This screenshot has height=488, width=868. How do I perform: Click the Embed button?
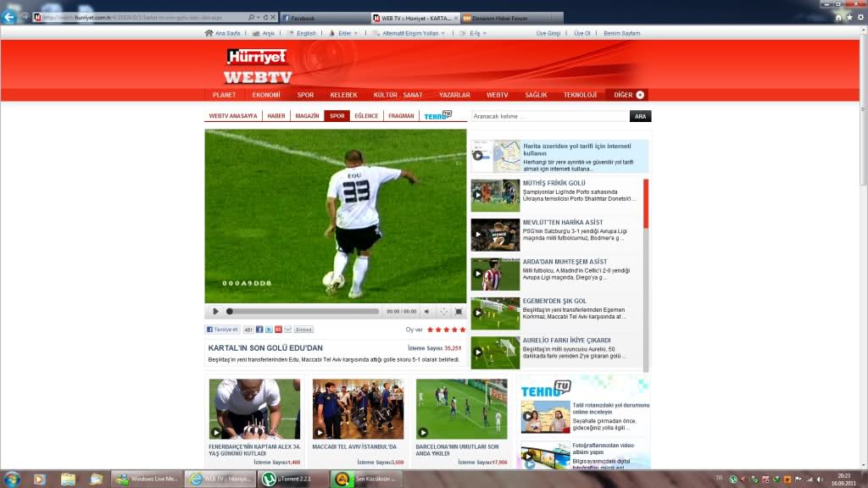point(303,330)
